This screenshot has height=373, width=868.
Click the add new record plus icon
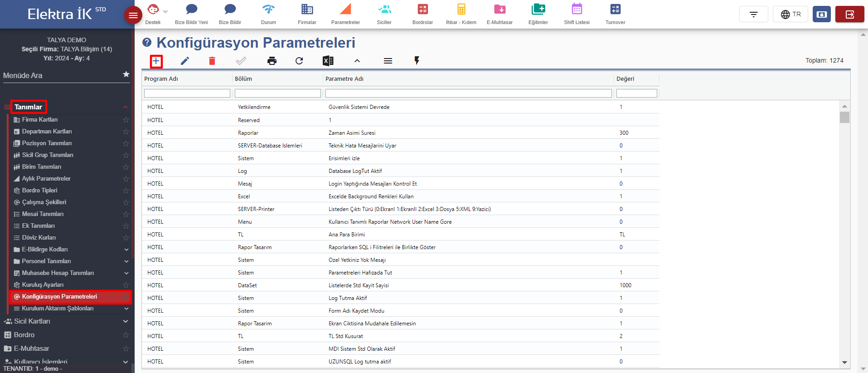click(156, 61)
